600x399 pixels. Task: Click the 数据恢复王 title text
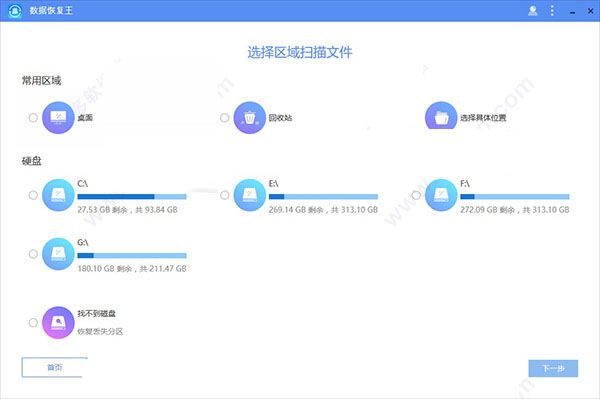click(51, 11)
